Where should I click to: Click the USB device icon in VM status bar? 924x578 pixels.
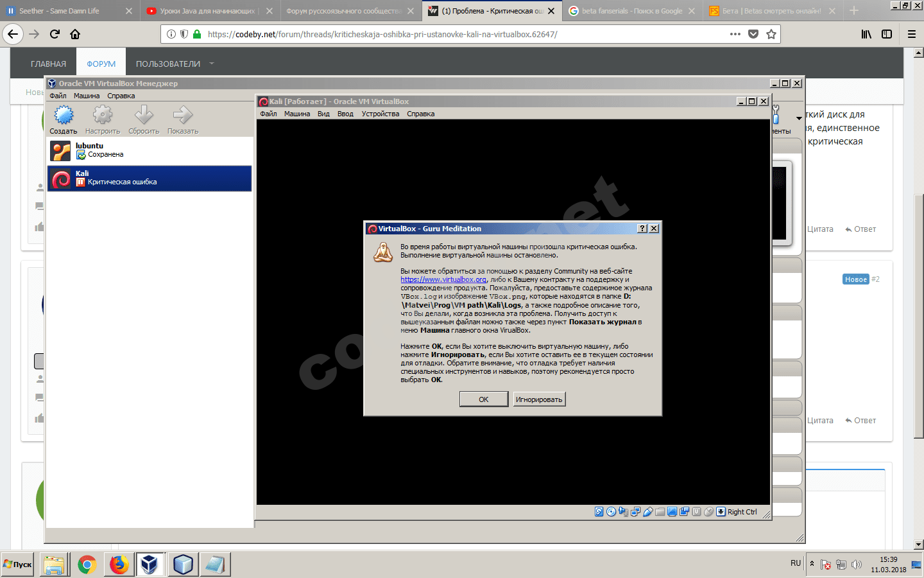click(647, 512)
